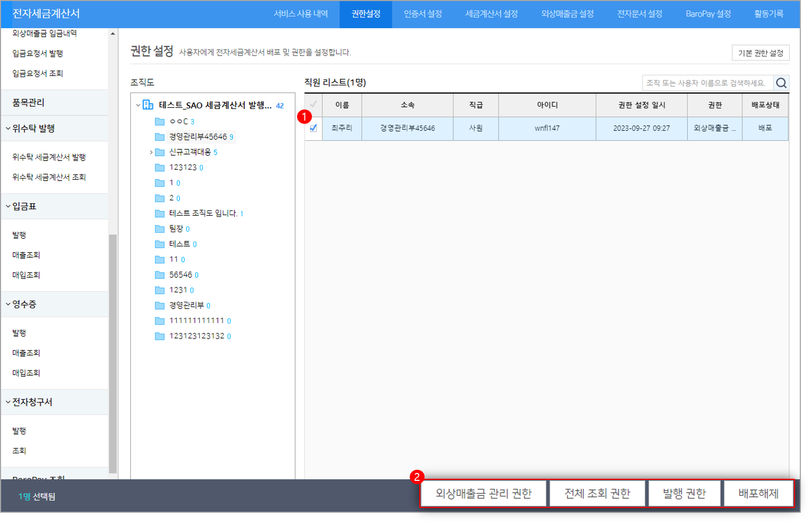
Task: Click the folder icon beside 팀장
Action: tap(159, 229)
